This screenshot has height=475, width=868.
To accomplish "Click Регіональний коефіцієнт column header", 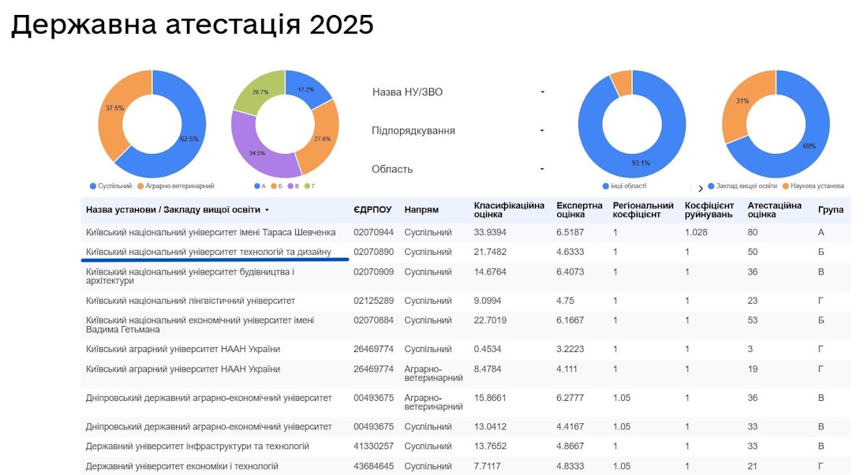I will click(x=642, y=210).
